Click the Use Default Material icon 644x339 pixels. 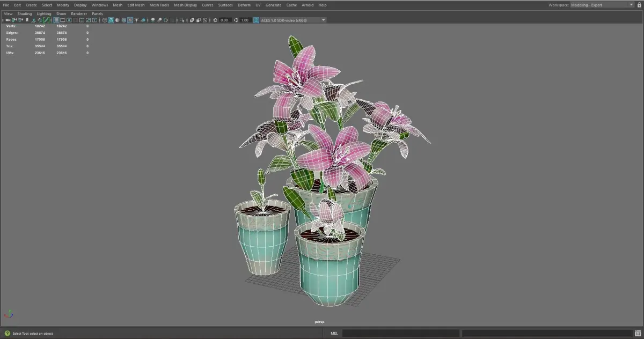pyautogui.click(x=117, y=20)
